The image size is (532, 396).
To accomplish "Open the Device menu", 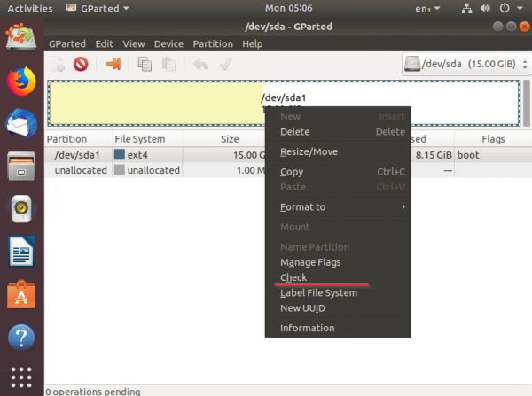I will click(168, 44).
